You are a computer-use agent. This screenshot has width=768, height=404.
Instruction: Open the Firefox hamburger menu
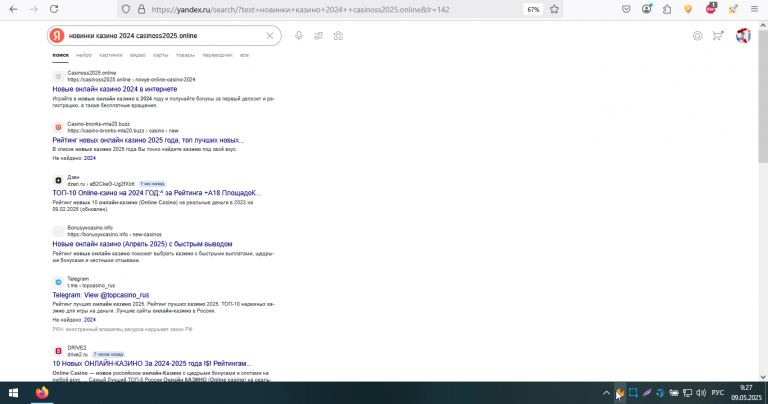pos(754,9)
